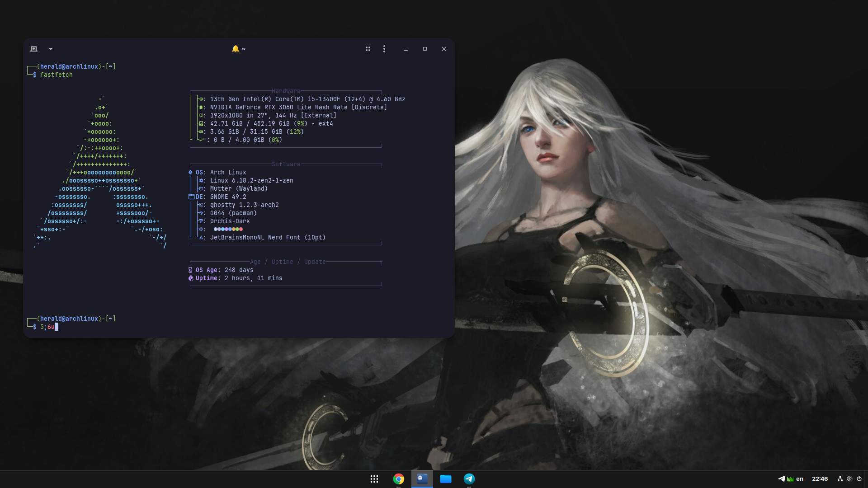Open a new terminal tab
The height and width of the screenshot is (488, 868).
point(34,49)
